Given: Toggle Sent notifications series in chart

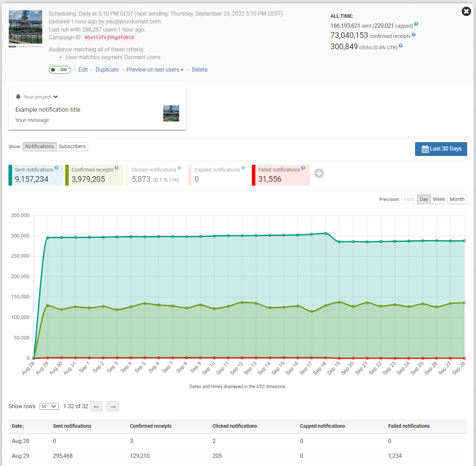Looking at the screenshot, I should point(36,175).
